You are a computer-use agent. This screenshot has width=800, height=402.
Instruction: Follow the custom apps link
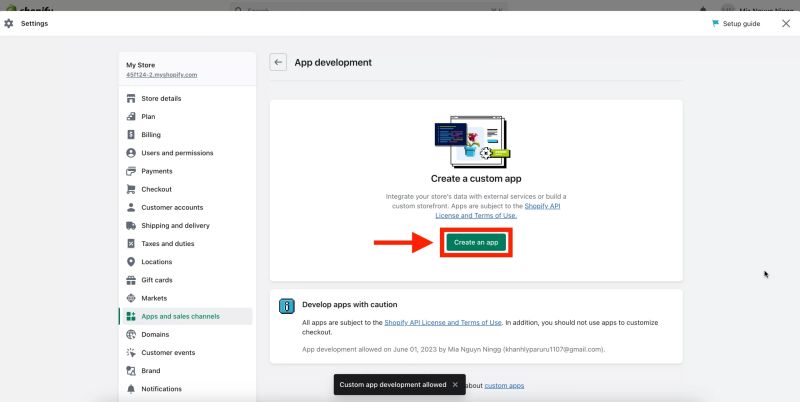coord(504,385)
